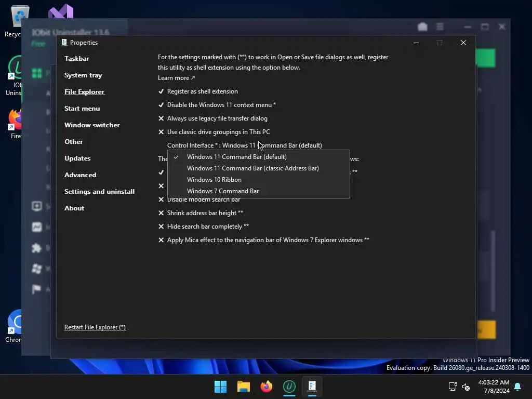This screenshot has width=532, height=399.
Task: Select Install Monitor icon in IObit sidebar
Action: coord(37,206)
